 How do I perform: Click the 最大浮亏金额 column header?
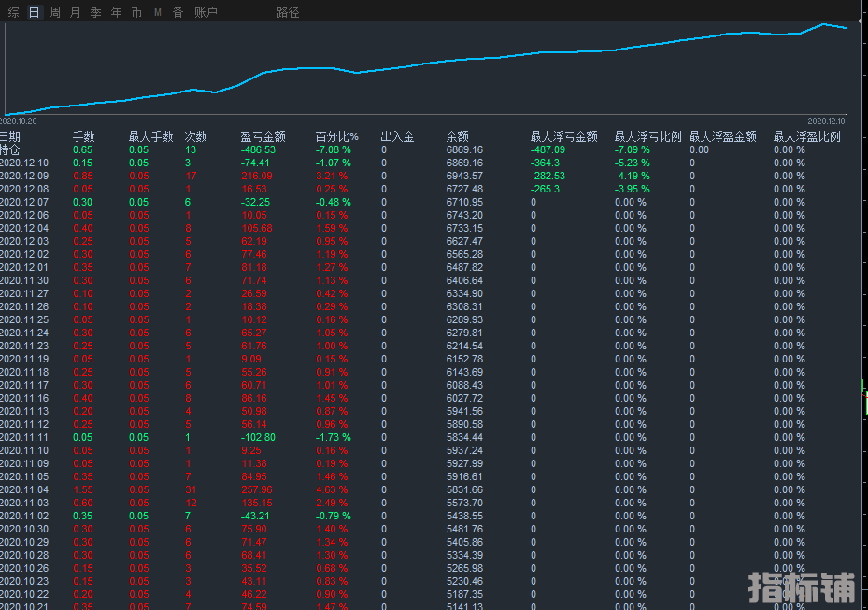point(563,136)
